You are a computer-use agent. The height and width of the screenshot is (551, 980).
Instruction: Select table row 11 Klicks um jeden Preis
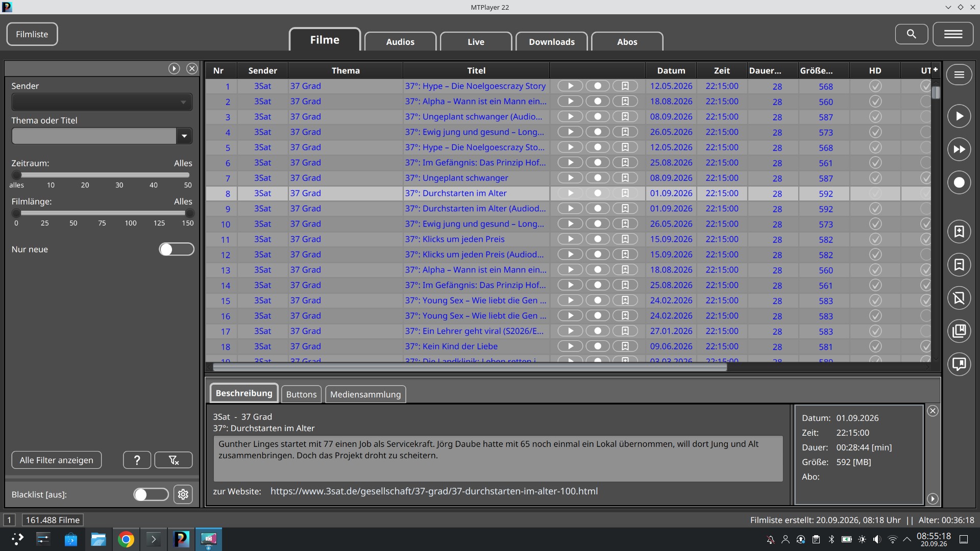568,239
